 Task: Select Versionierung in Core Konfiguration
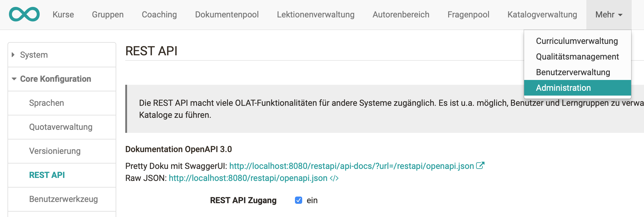(x=54, y=151)
